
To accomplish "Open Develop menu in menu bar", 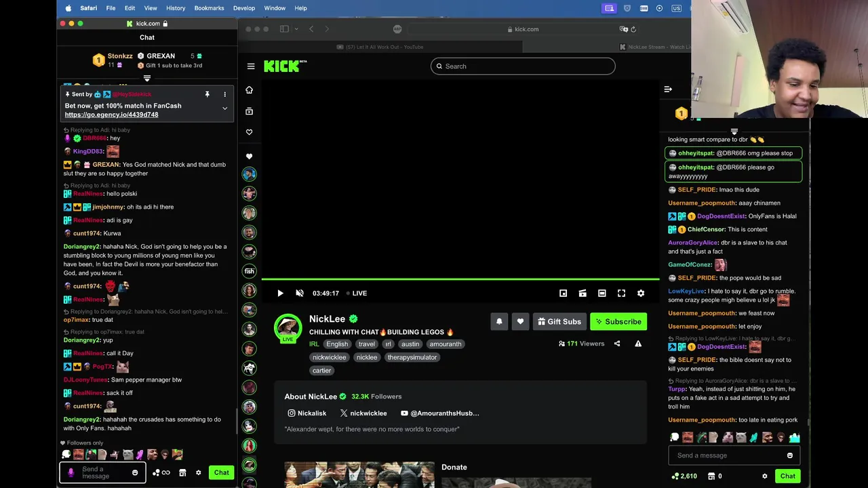I will click(244, 8).
